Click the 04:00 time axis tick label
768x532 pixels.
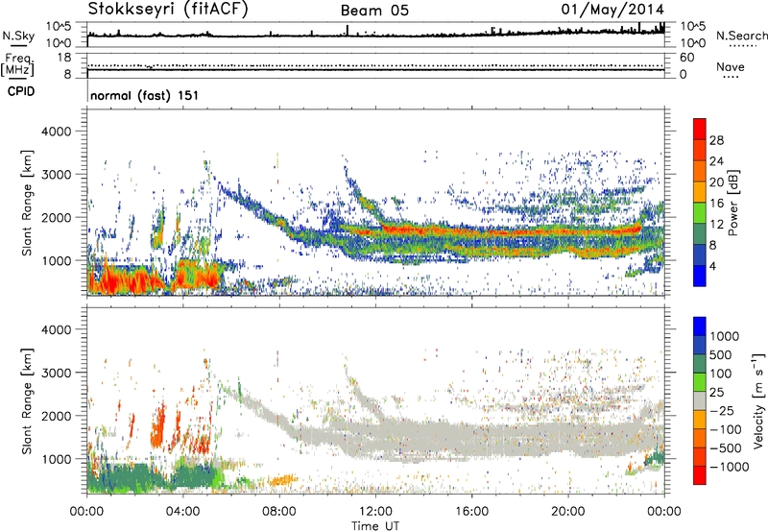coord(183,512)
